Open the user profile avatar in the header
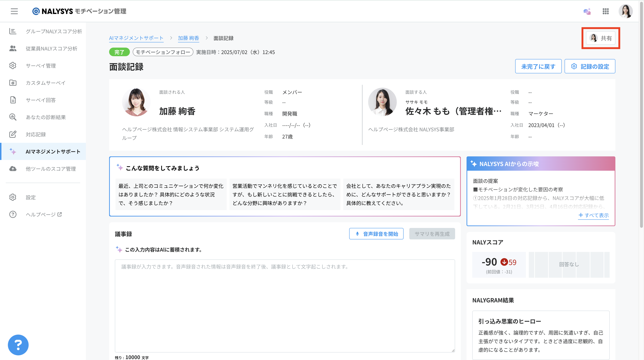Screen dimensions: 644x360 coord(626,11)
